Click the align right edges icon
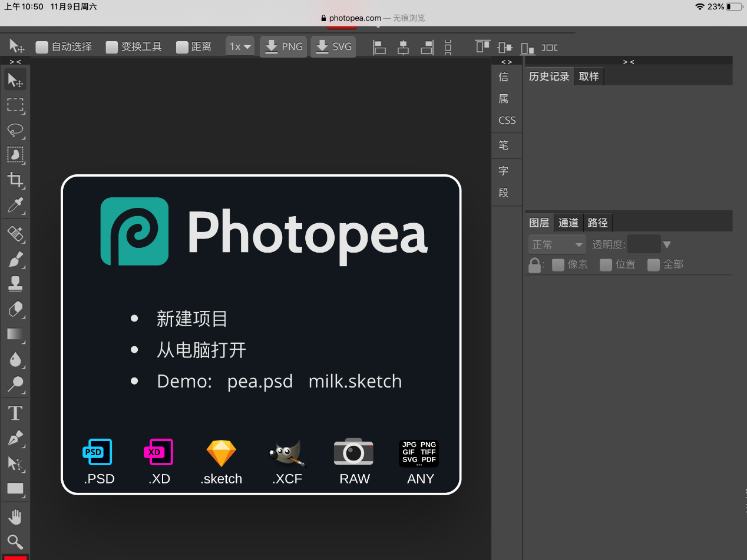Screen dimensions: 747x560 427,47
